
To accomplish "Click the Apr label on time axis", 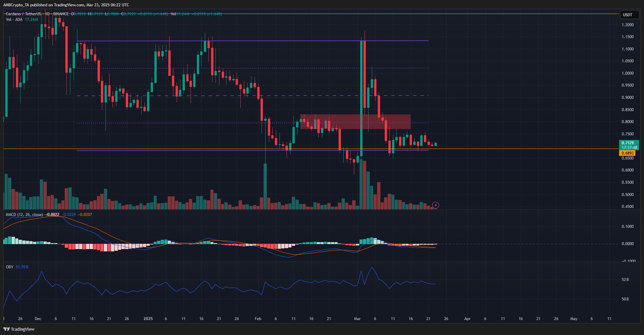I will (x=467, y=319).
